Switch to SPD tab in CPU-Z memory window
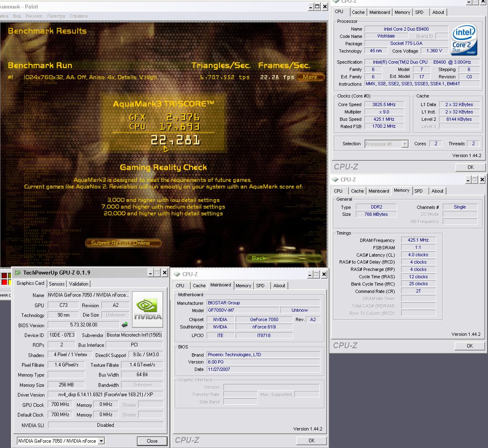Viewport: 488px width, 448px height. pos(418,191)
